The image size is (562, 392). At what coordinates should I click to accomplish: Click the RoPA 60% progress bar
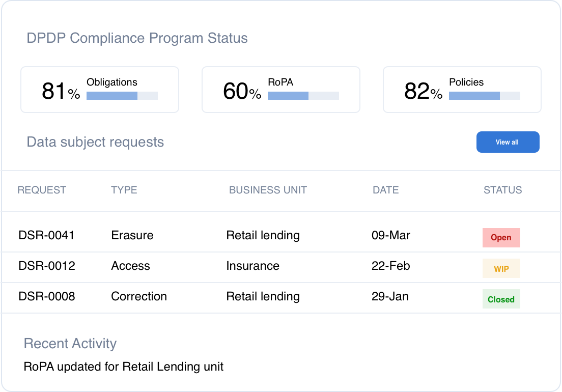tap(303, 96)
